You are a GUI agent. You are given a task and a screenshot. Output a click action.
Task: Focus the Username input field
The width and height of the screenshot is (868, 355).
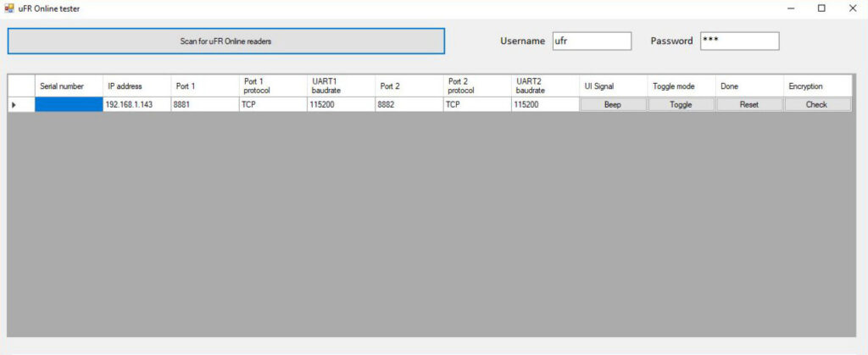click(x=592, y=41)
